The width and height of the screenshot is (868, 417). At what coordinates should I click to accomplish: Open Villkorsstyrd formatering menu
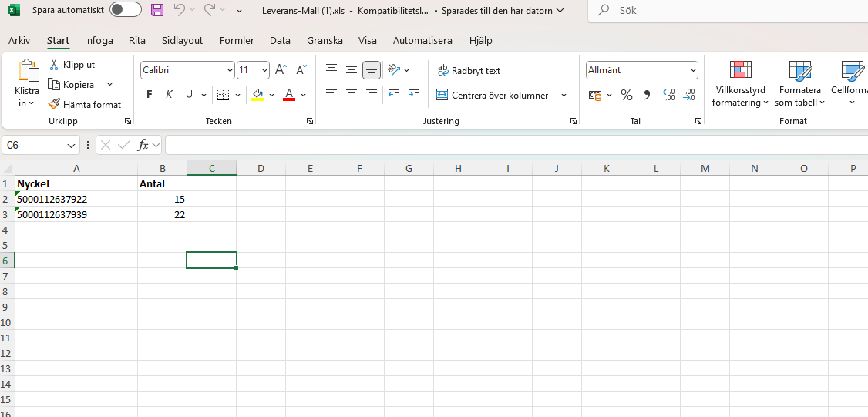pos(740,83)
